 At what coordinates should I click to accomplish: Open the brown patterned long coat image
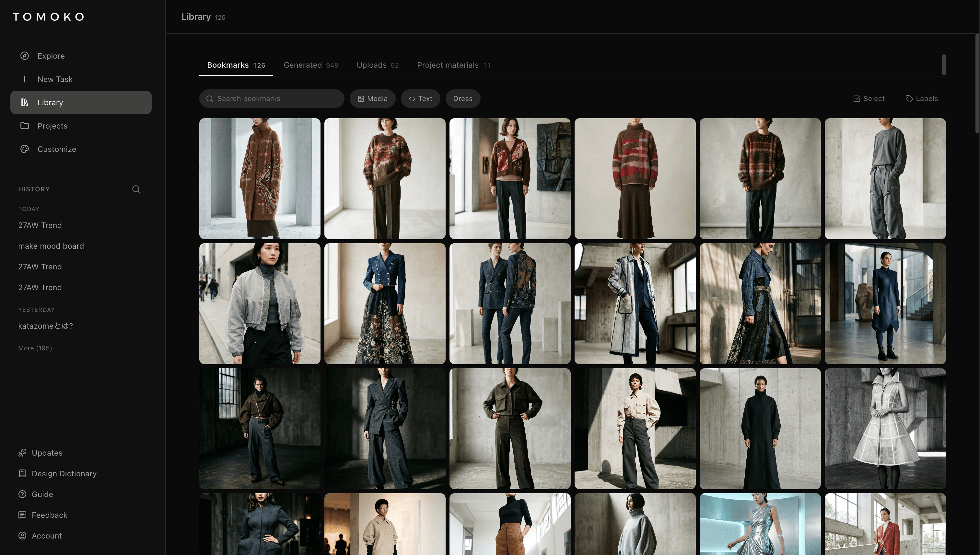[260, 178]
